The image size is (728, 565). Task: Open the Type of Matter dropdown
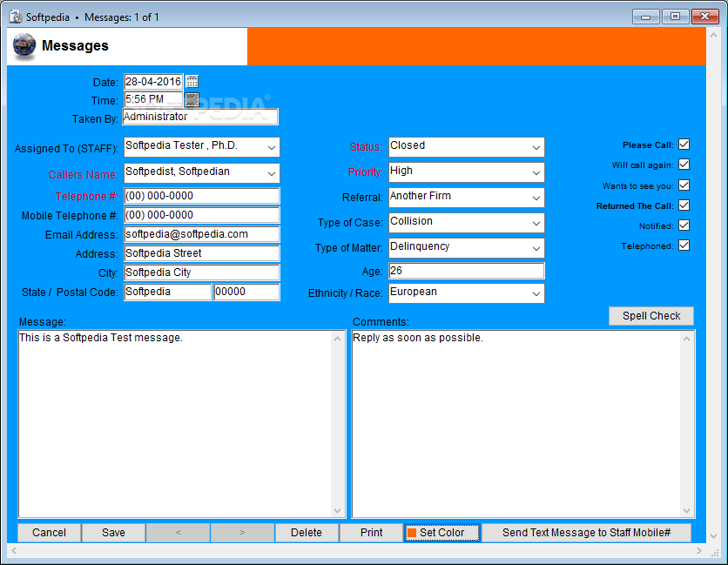536,248
